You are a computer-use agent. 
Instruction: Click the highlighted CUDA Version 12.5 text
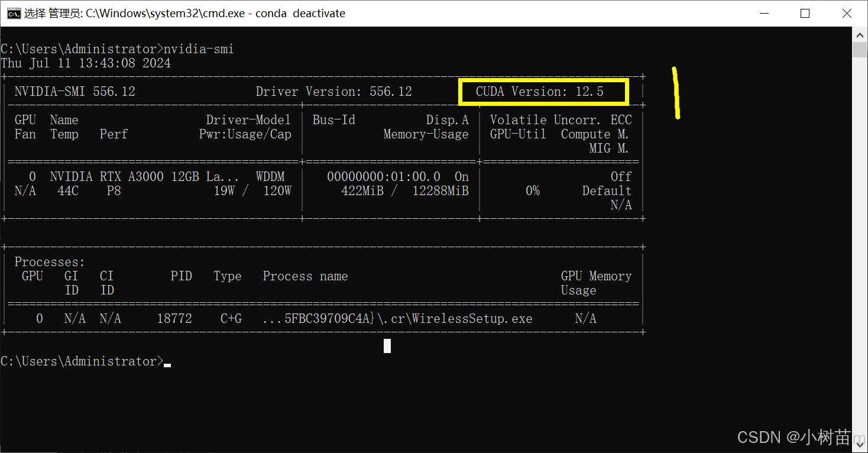(540, 92)
